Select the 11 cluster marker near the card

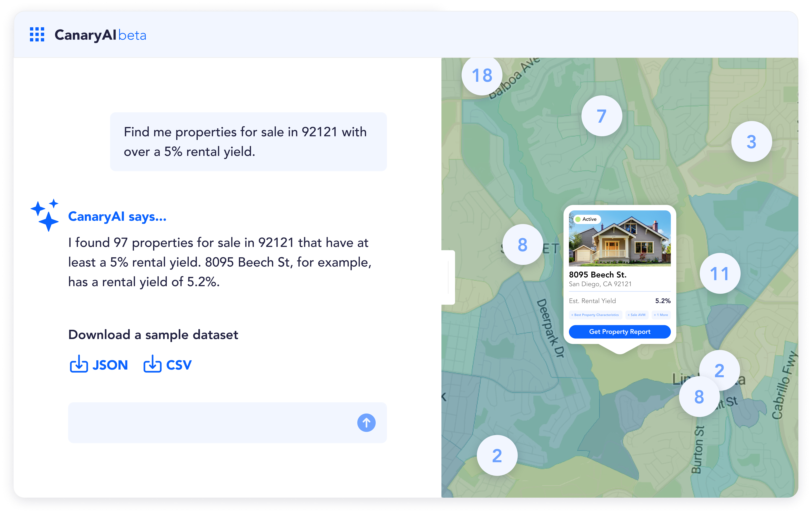(720, 274)
